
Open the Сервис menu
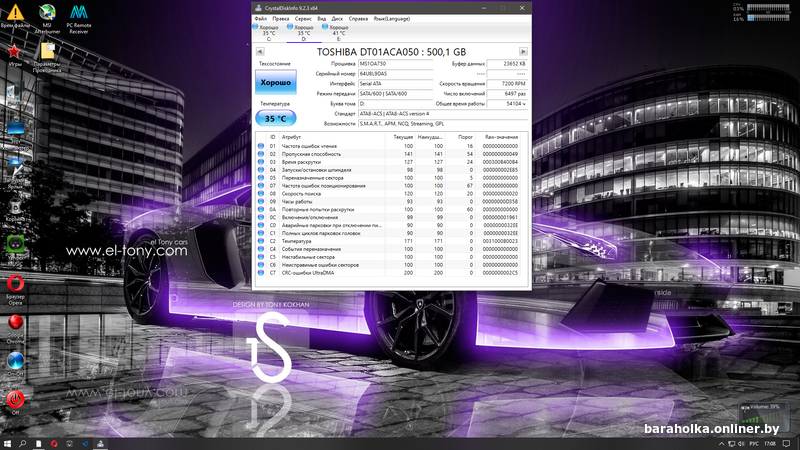click(x=303, y=18)
